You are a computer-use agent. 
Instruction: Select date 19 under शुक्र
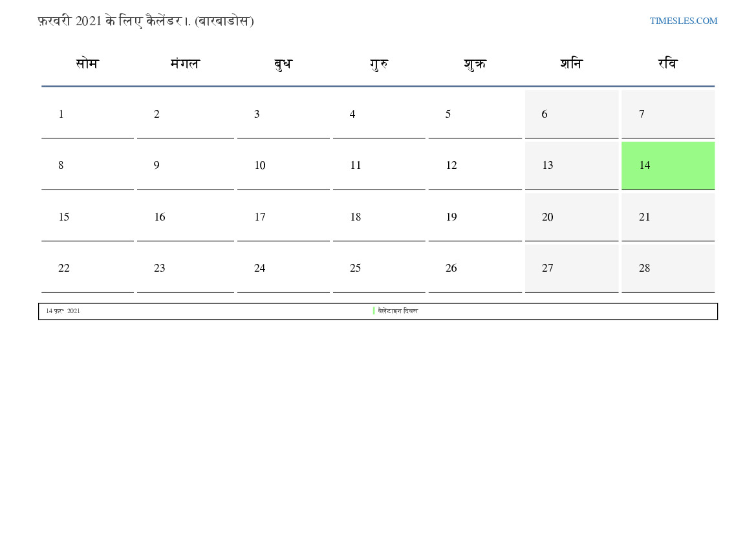tap(475, 217)
